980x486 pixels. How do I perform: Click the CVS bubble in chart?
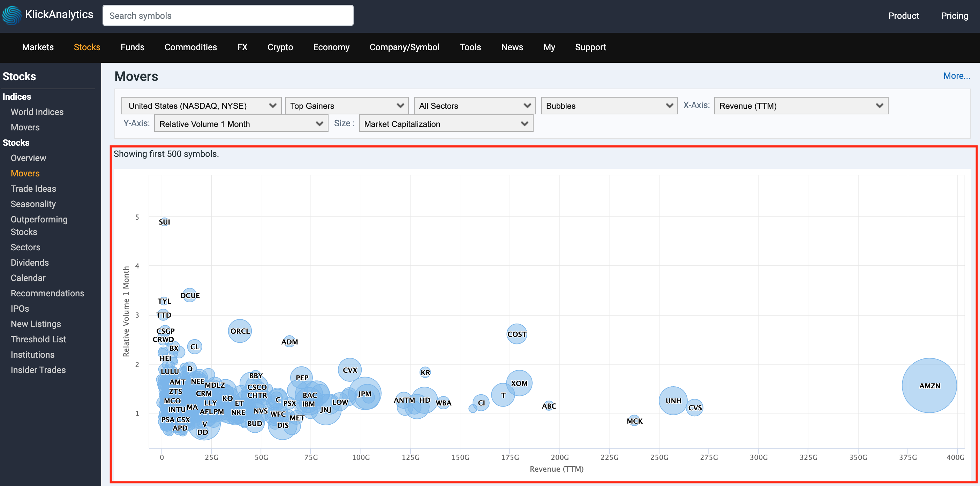694,407
